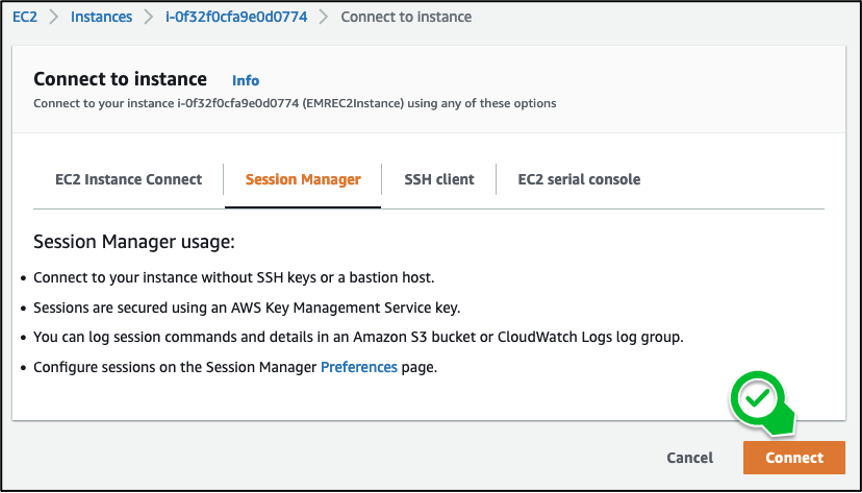Open the EC2 serial console tab
The width and height of the screenshot is (862, 493).
(x=578, y=180)
